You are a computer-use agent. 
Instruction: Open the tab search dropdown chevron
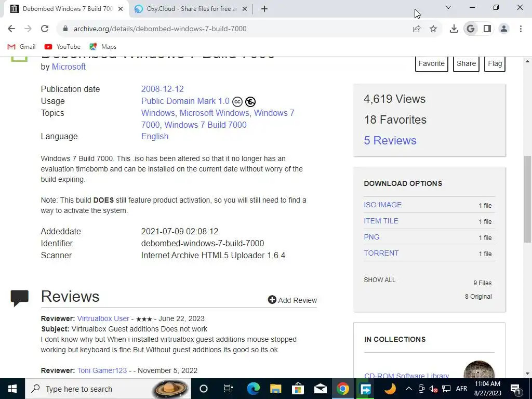tap(448, 7)
